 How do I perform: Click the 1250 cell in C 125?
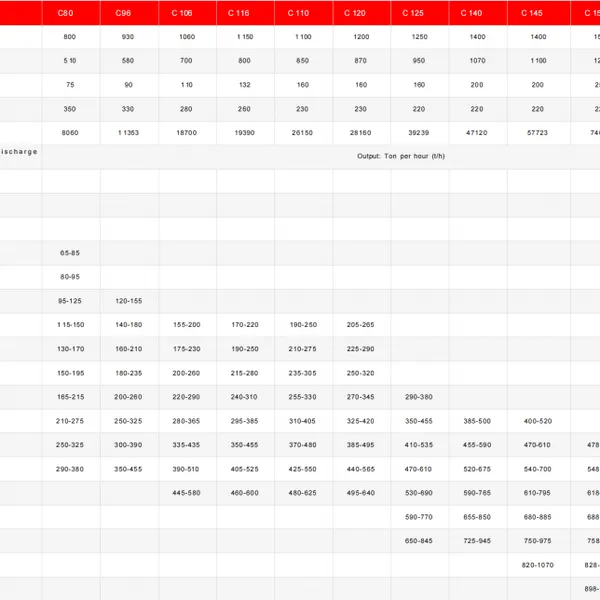(x=419, y=37)
